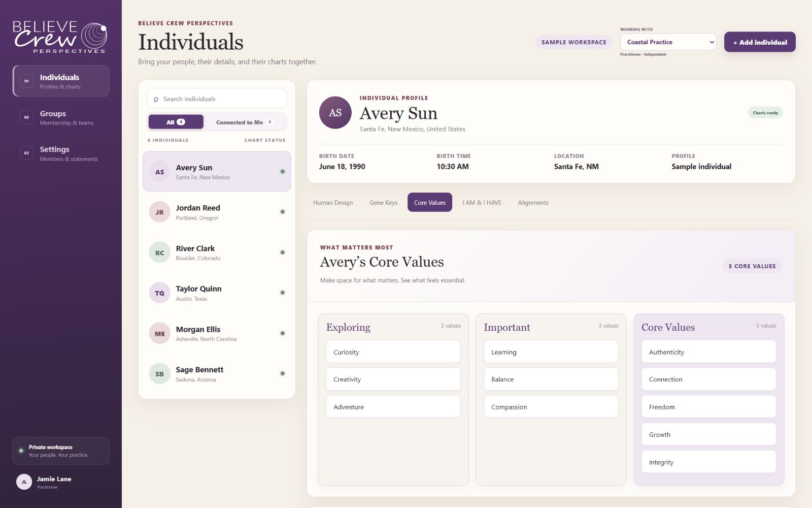Switch list filter to All
812x508 pixels.
click(176, 122)
